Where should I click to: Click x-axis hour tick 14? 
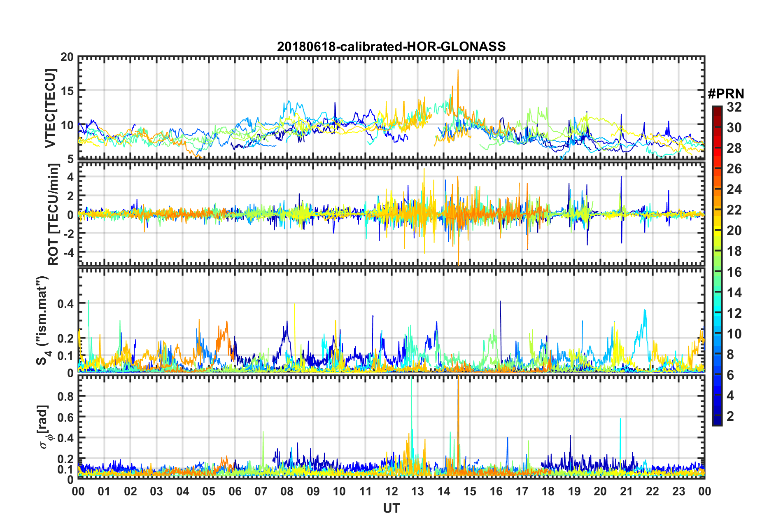[444, 491]
